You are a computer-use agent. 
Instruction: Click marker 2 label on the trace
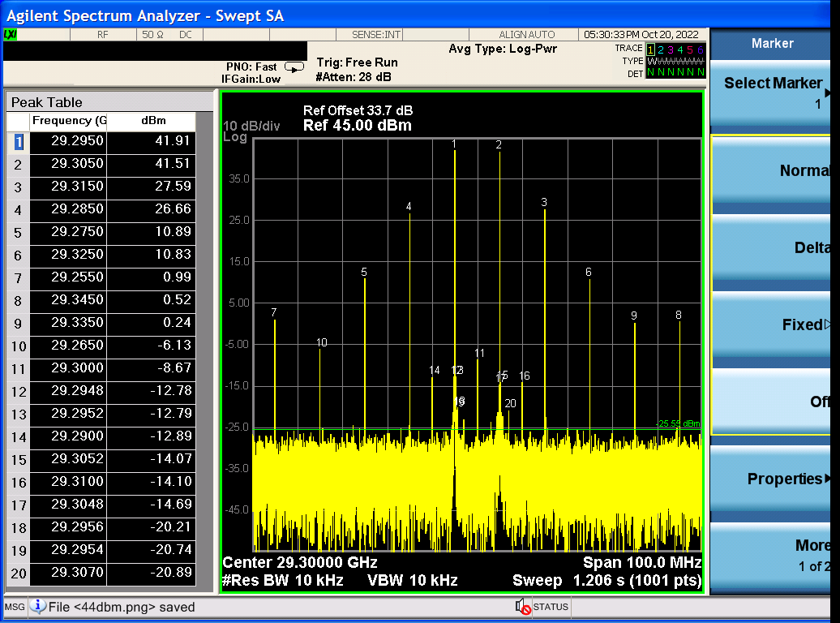click(x=499, y=144)
